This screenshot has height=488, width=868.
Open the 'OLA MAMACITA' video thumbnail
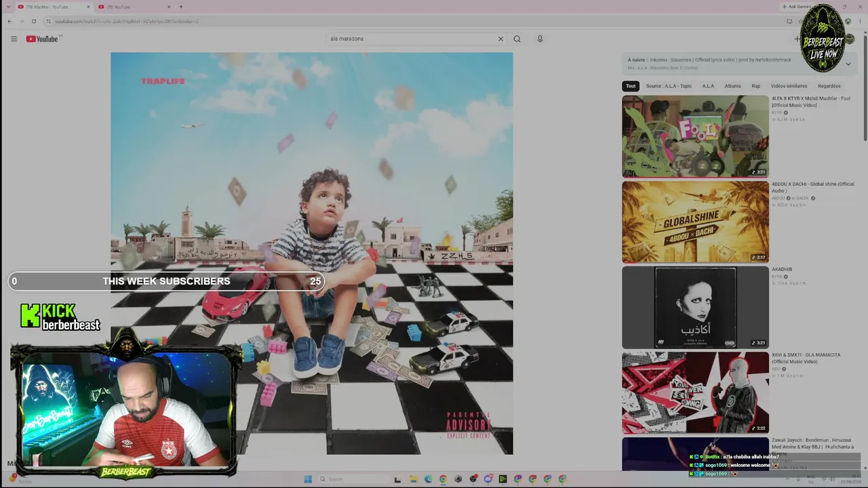tap(695, 392)
